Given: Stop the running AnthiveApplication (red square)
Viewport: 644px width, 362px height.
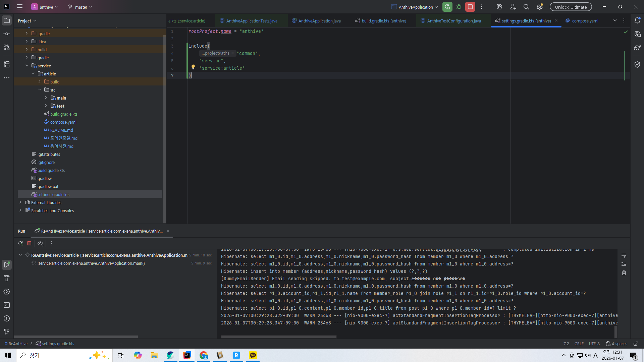Looking at the screenshot, I should click(470, 7).
